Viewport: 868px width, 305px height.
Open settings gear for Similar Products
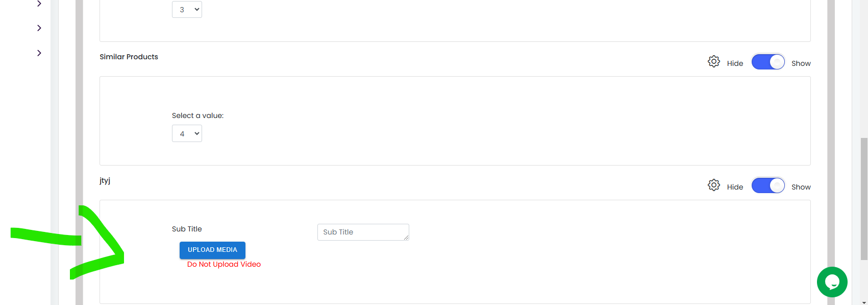coord(714,62)
